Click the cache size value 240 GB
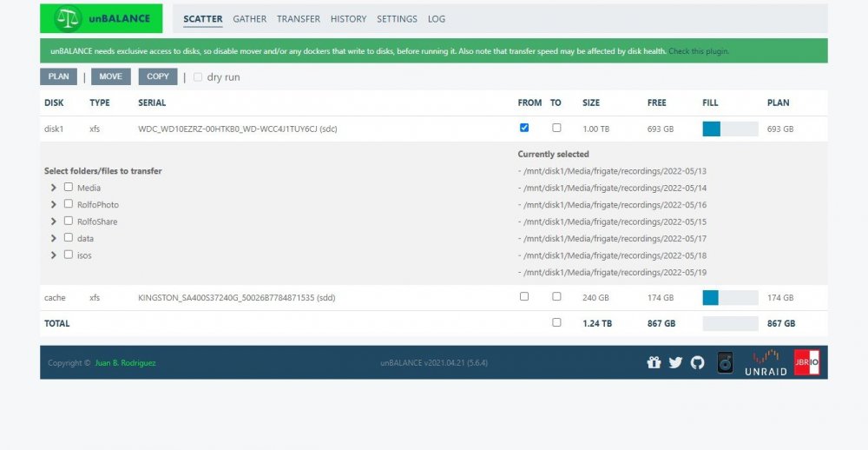The image size is (868, 450). tap(595, 298)
